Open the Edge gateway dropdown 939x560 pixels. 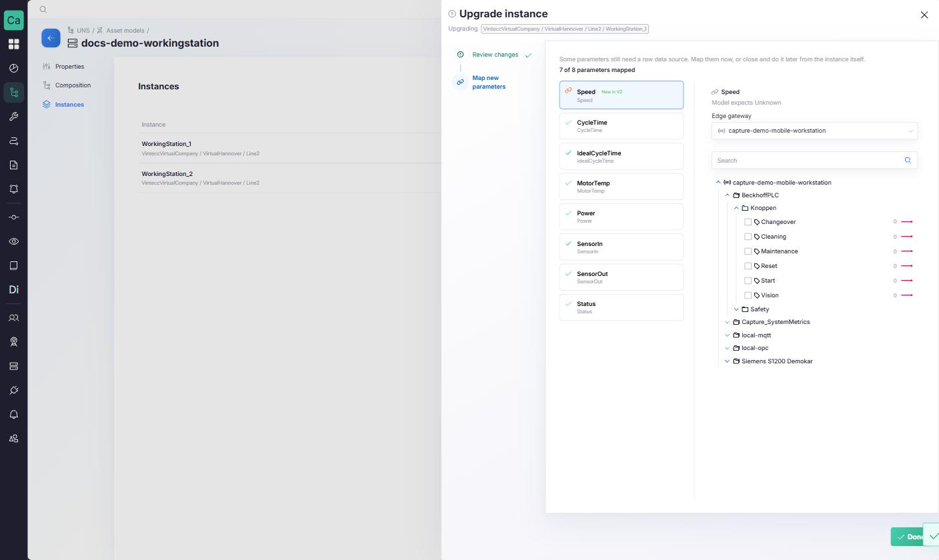tap(814, 131)
